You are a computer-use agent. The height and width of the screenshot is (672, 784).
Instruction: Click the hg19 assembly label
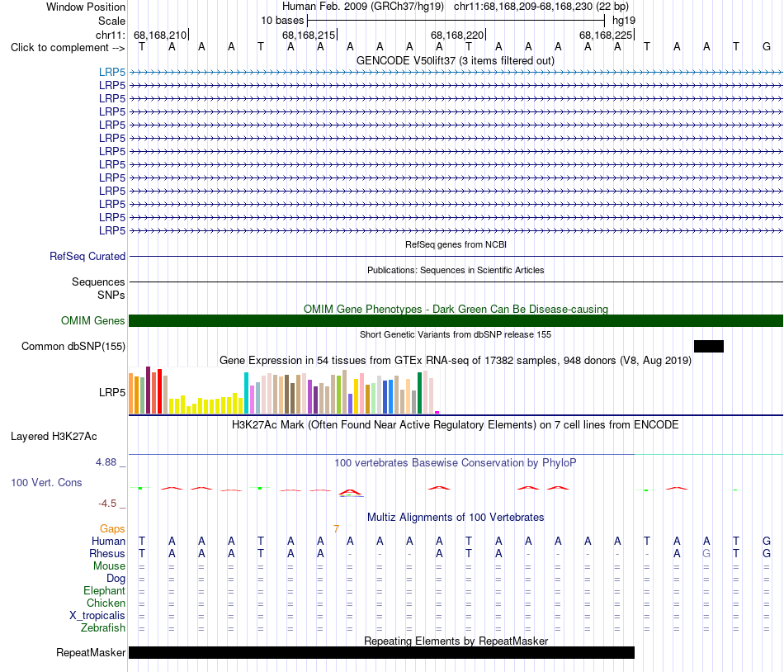click(x=624, y=21)
